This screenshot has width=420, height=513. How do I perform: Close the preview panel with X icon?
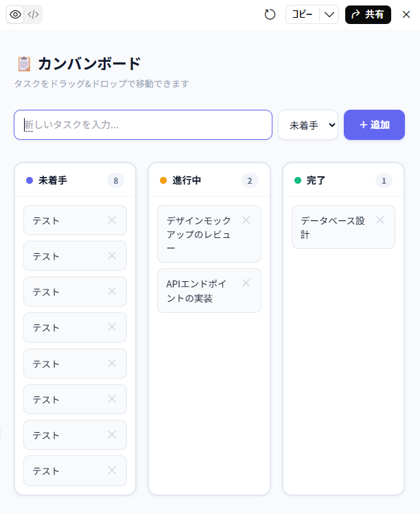[x=406, y=14]
